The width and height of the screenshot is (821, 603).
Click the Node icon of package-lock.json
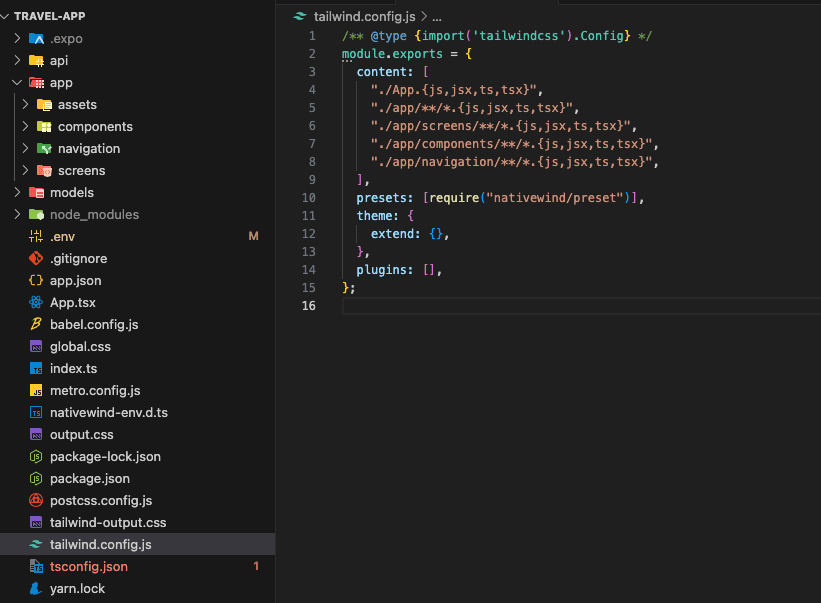(36, 456)
